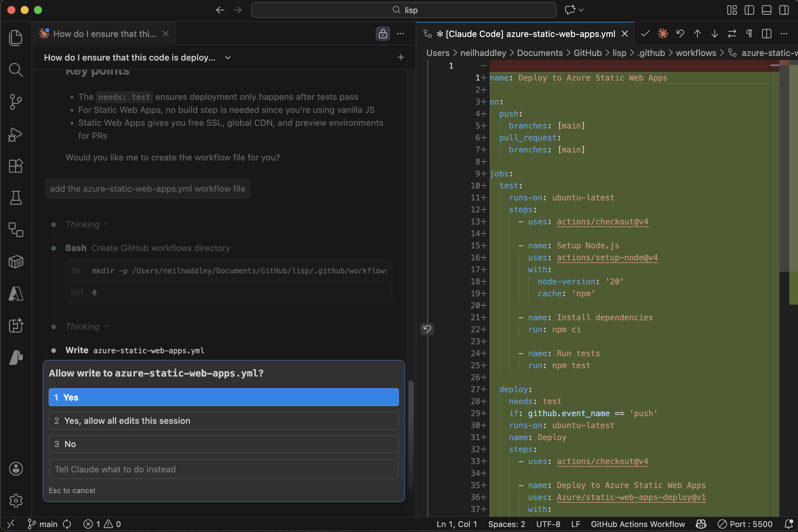Open the Testing flask panel
798x532 pixels.
tap(16, 198)
